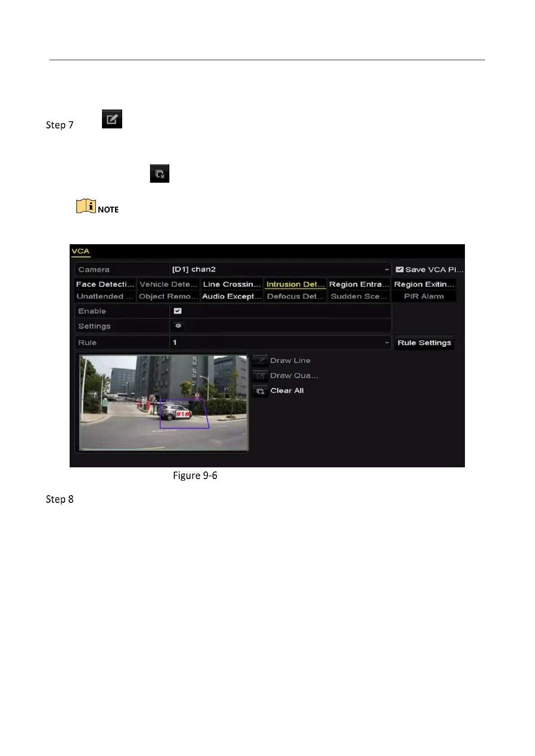Screen dimensions: 535x756
Task: Click the Figure 9-6 caption
Action: tap(195, 475)
